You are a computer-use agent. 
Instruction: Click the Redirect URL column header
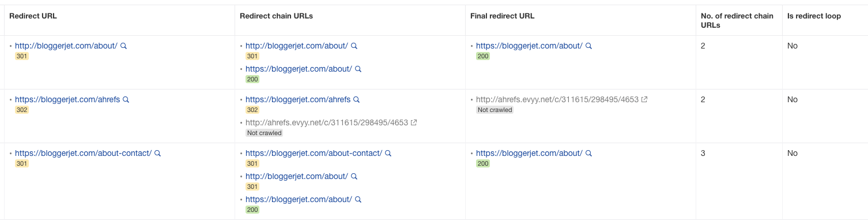coord(33,16)
